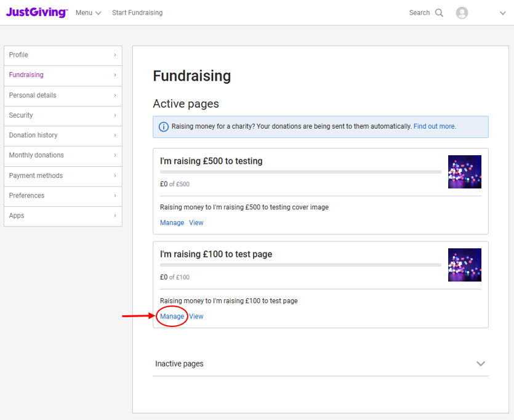View the £500 testing page
The image size is (514, 420).
[196, 222]
